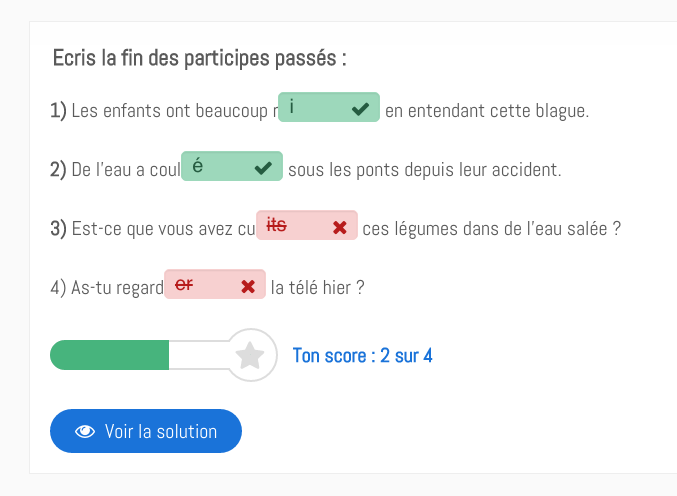Select the answer field containing "i"
Image resolution: width=677 pixels, height=496 pixels.
329,107
